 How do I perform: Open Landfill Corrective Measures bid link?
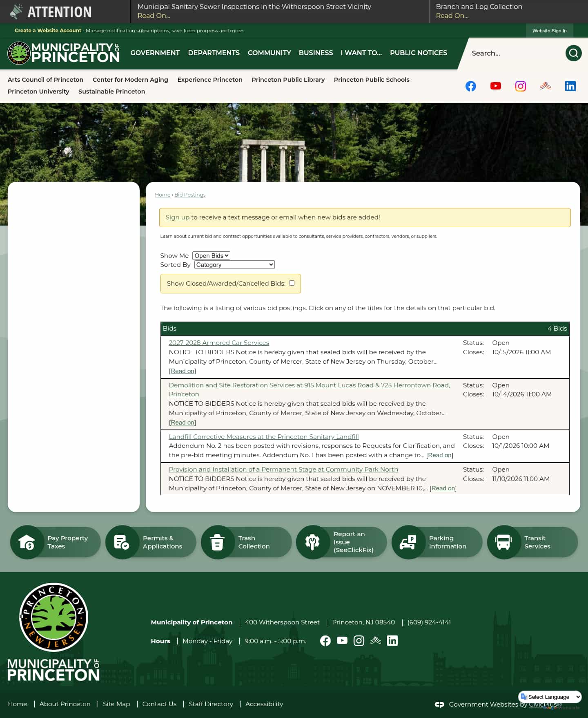[x=264, y=436]
